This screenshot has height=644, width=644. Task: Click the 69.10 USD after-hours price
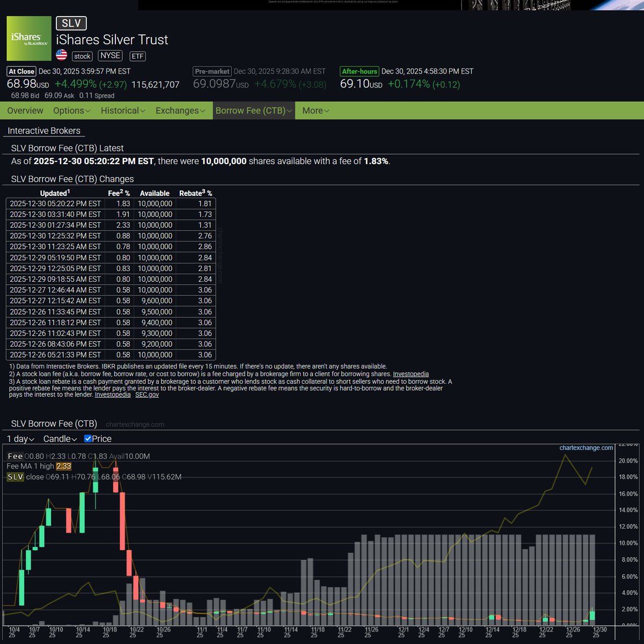(x=361, y=84)
